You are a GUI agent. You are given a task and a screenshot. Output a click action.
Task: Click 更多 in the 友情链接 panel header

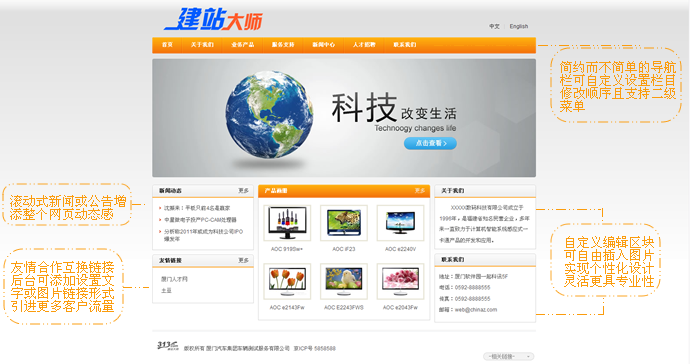(x=243, y=260)
